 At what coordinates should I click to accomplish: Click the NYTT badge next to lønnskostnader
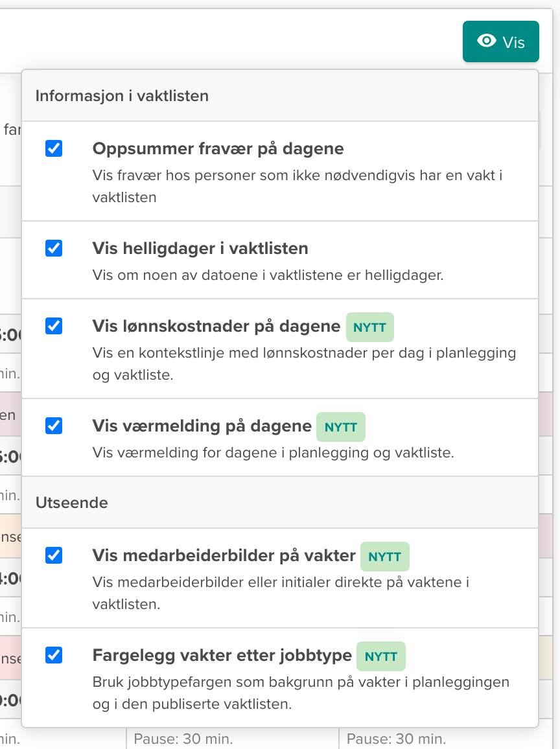coord(369,327)
